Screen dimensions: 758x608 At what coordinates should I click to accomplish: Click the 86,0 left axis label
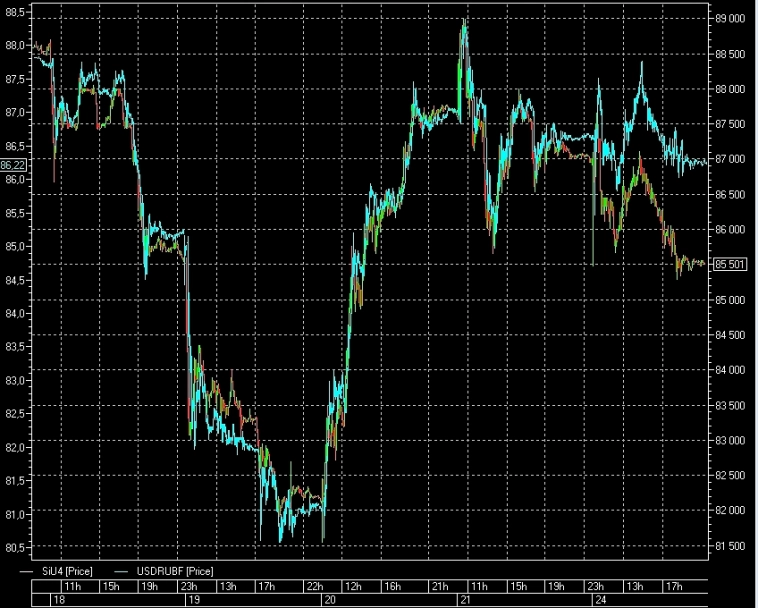[x=15, y=180]
